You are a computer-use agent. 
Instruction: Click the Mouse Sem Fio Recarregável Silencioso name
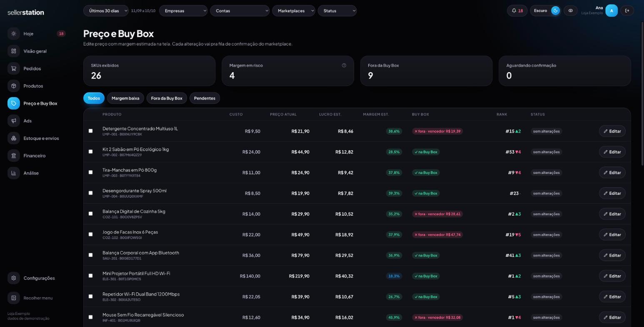143,315
